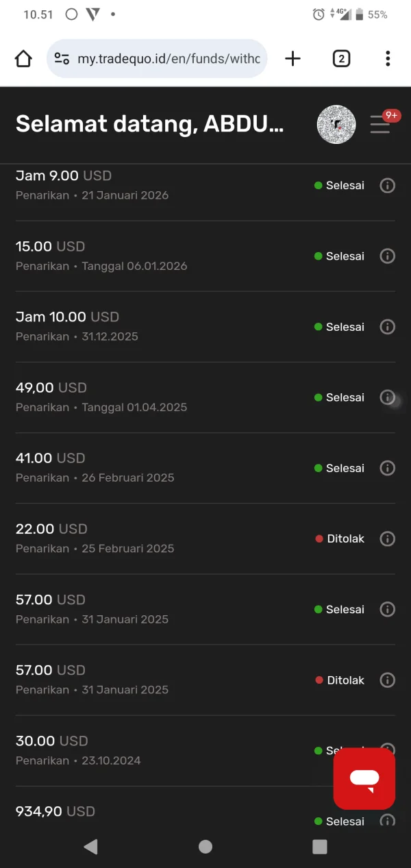Open the red live chat bubble
The height and width of the screenshot is (868, 411).
point(364,779)
